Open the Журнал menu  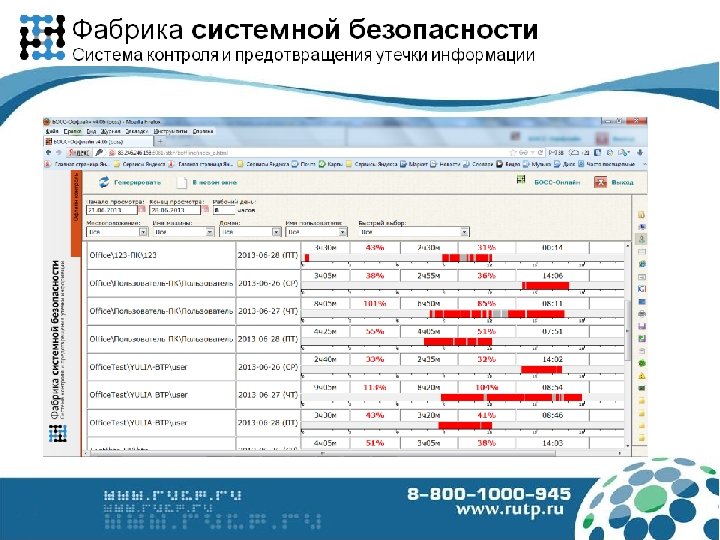tap(110, 131)
